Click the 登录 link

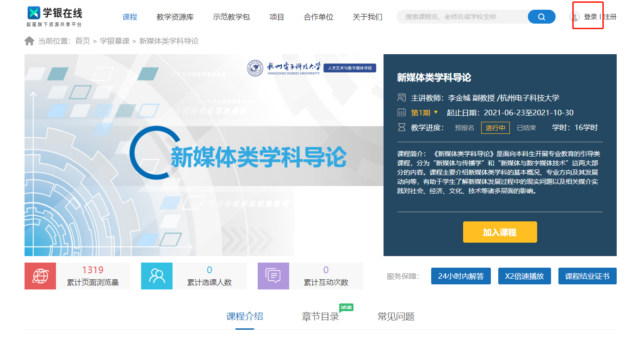click(590, 17)
